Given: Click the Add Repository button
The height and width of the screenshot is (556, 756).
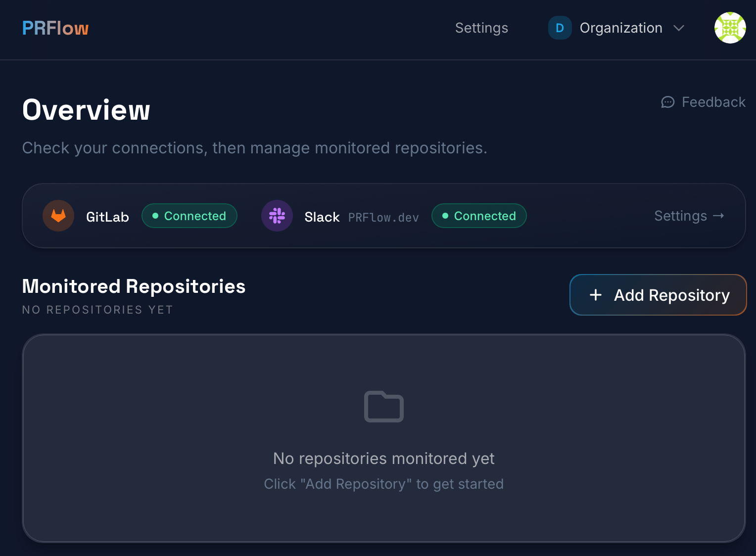Looking at the screenshot, I should (658, 295).
